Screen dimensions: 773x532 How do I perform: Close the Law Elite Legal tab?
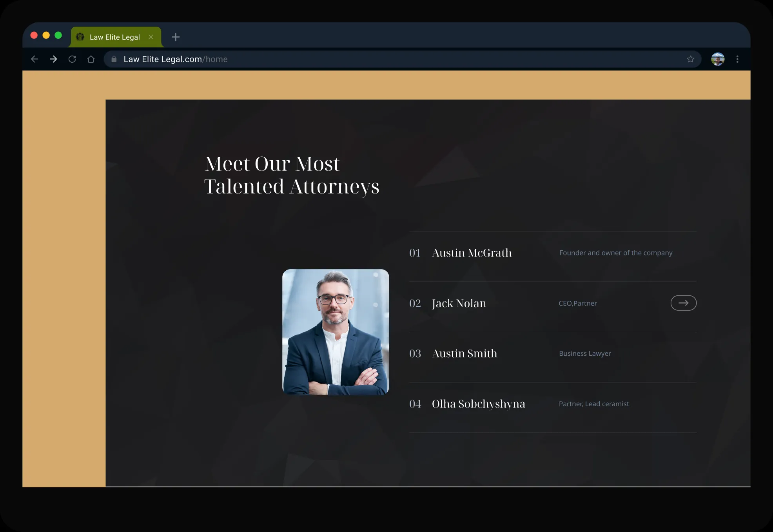coord(151,37)
